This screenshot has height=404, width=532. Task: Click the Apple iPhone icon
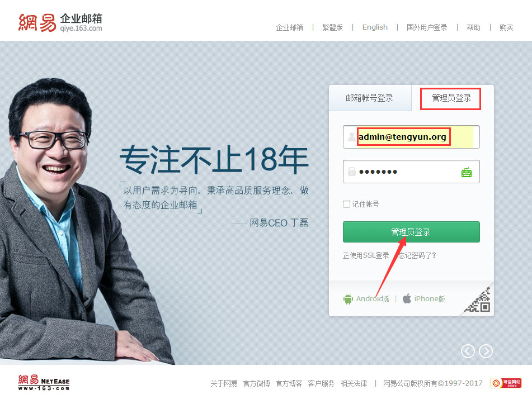pos(407,298)
